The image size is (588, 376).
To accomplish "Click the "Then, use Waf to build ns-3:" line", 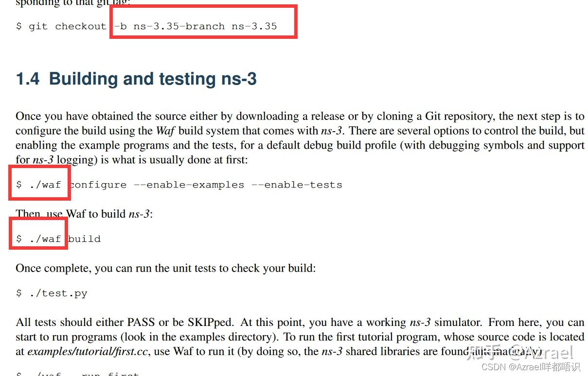I will coord(84,214).
